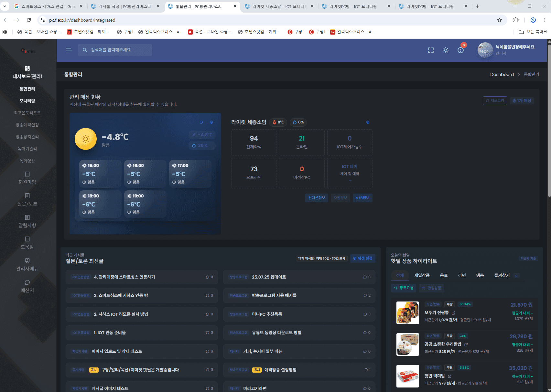Screen dimensions: 551x392
Task: Toggle light/dark theme sun icon
Action: coord(446,50)
